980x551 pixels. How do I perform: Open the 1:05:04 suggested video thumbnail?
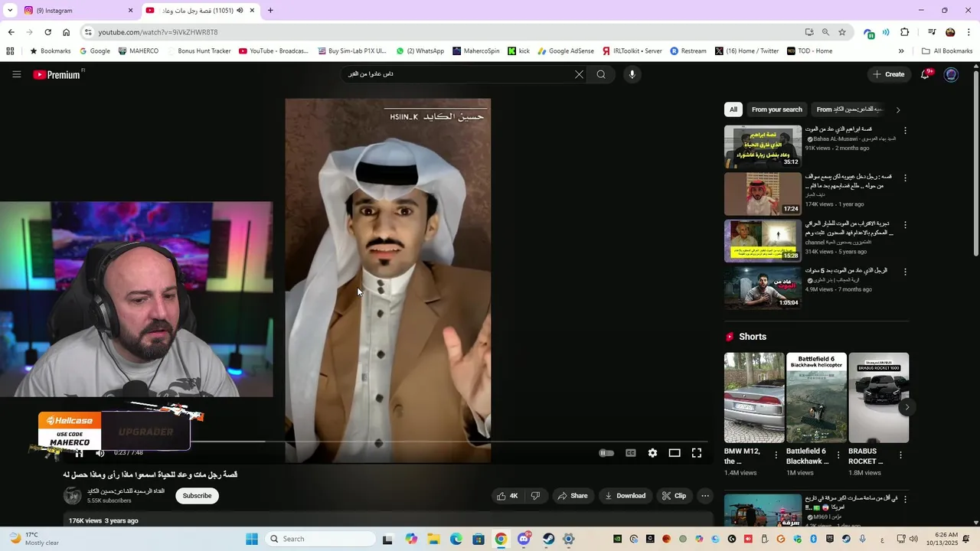point(763,288)
